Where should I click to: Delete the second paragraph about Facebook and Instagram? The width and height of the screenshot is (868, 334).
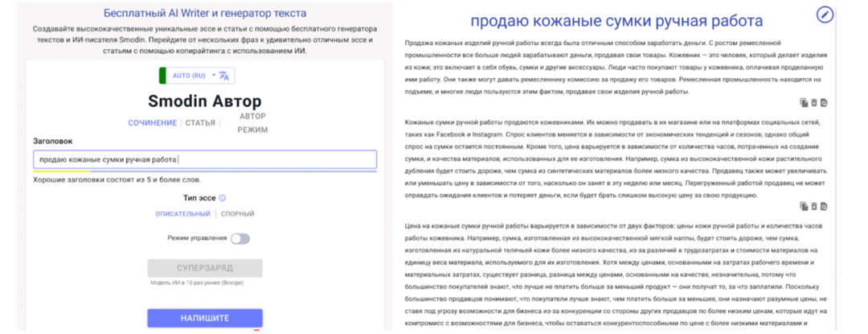pyautogui.click(x=813, y=206)
